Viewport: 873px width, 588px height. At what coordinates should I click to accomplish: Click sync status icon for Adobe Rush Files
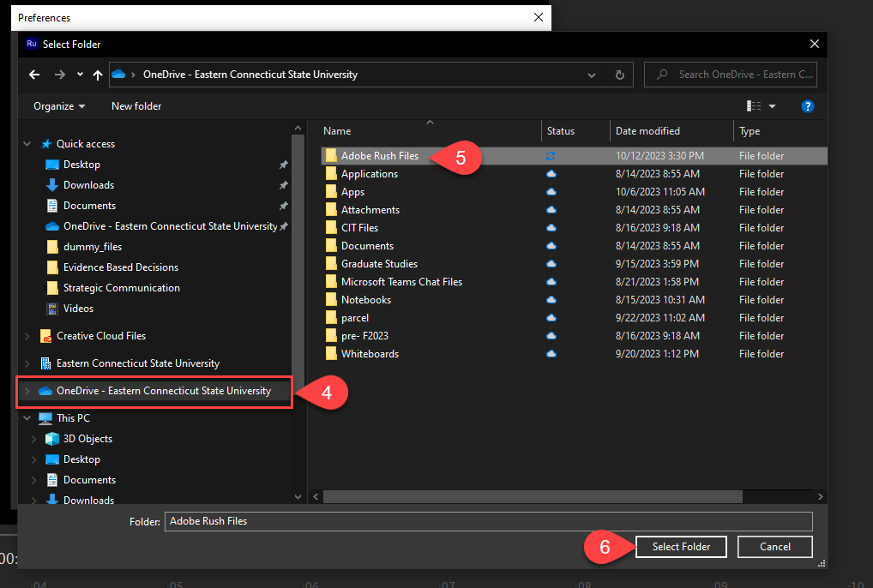551,156
